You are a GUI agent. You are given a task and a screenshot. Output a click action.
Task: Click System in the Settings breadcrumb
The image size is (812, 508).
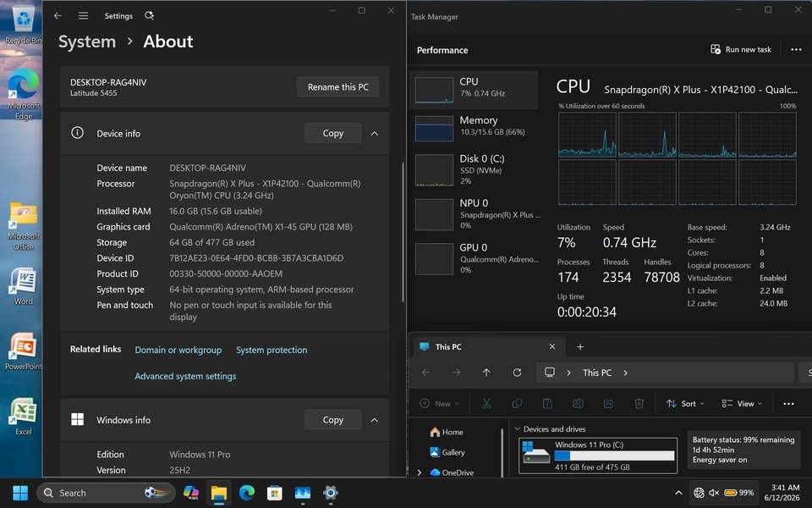87,41
